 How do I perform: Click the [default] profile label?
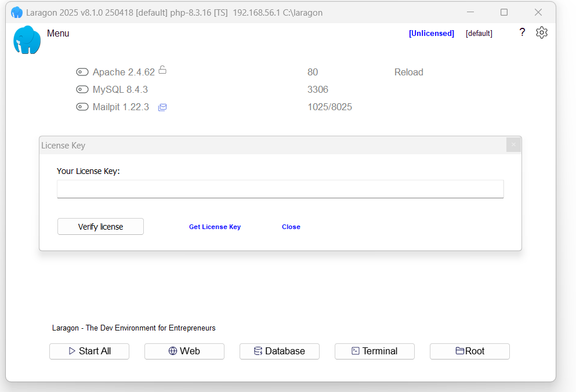479,34
